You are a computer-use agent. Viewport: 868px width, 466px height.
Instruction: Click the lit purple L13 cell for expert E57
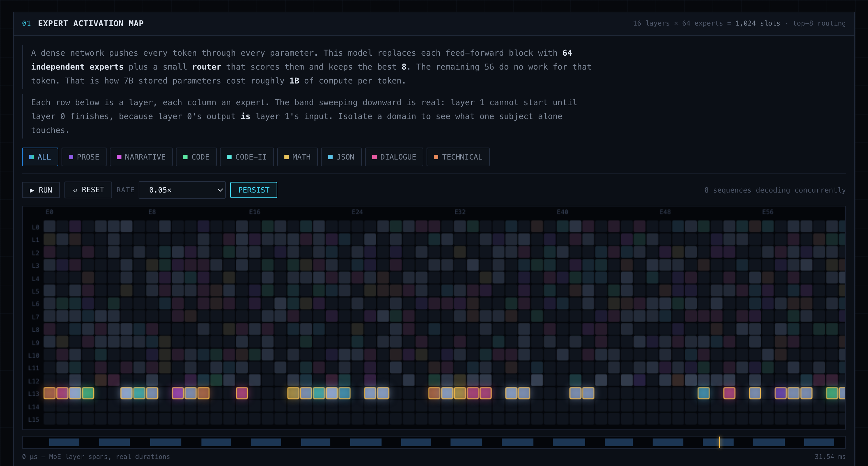tap(781, 393)
